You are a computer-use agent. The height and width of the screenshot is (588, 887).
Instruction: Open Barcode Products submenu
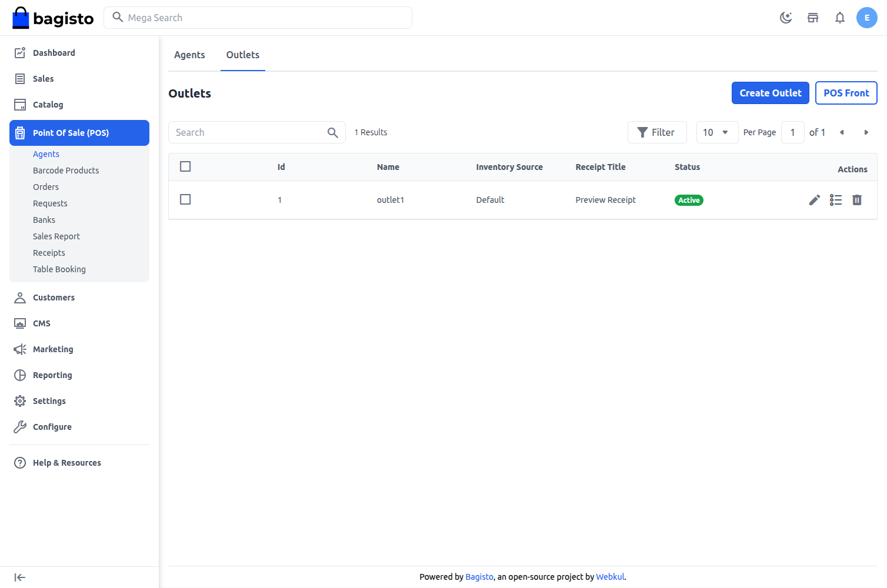point(66,171)
